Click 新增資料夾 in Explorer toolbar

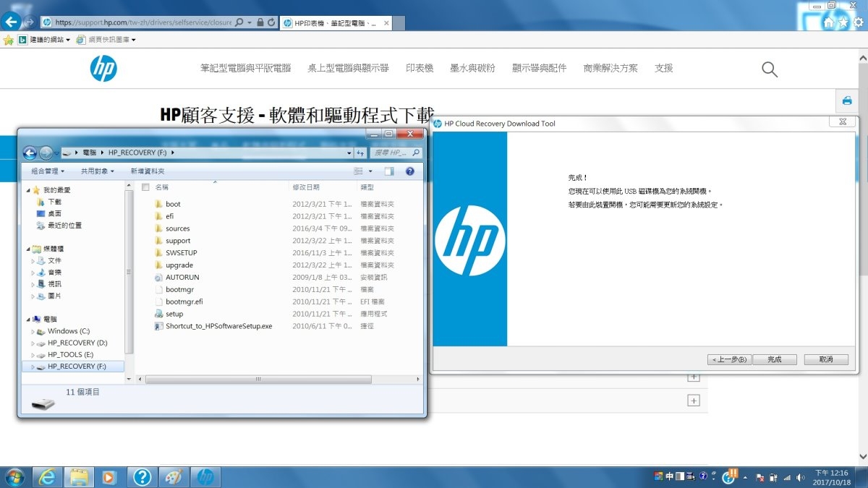pos(148,171)
